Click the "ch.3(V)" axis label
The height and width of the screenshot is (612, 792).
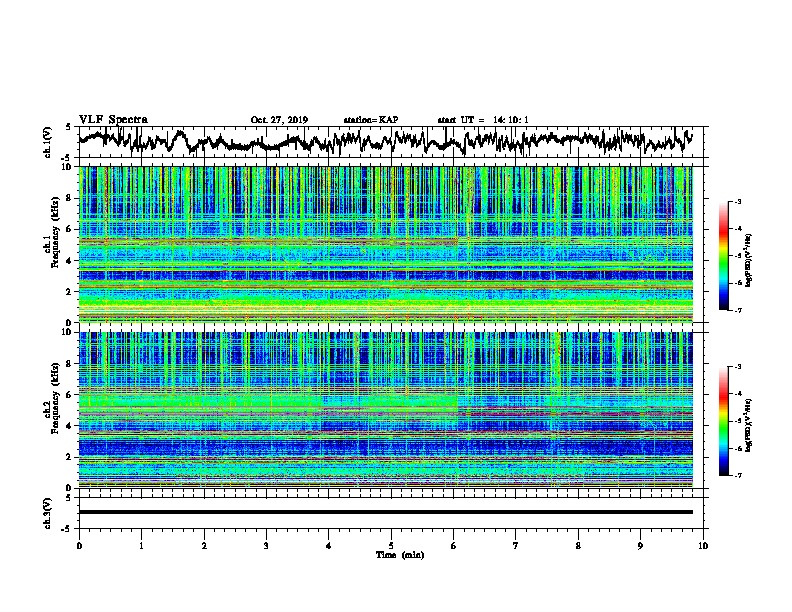point(48,513)
